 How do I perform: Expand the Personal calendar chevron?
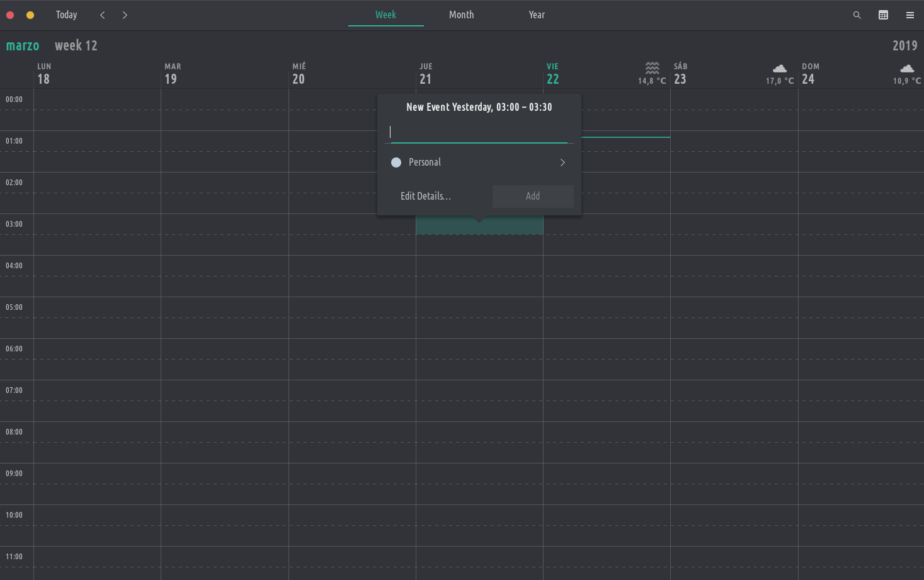562,162
